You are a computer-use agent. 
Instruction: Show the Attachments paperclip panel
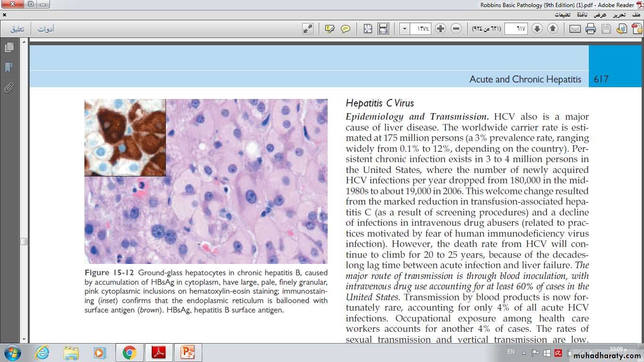[x=9, y=88]
